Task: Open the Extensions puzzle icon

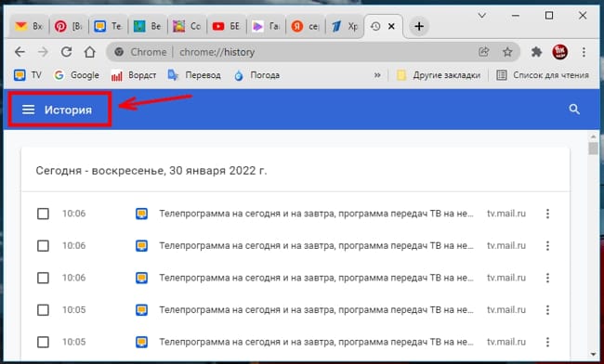Action: [536, 52]
